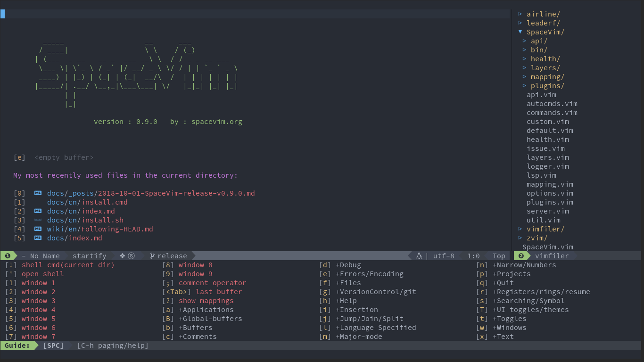Open layers.vim file in tree

[548, 157]
